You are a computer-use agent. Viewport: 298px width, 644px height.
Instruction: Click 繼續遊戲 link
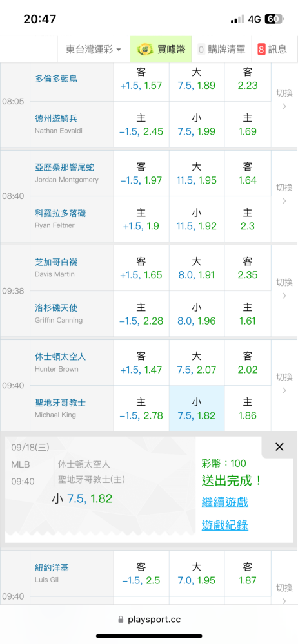pos(224,502)
